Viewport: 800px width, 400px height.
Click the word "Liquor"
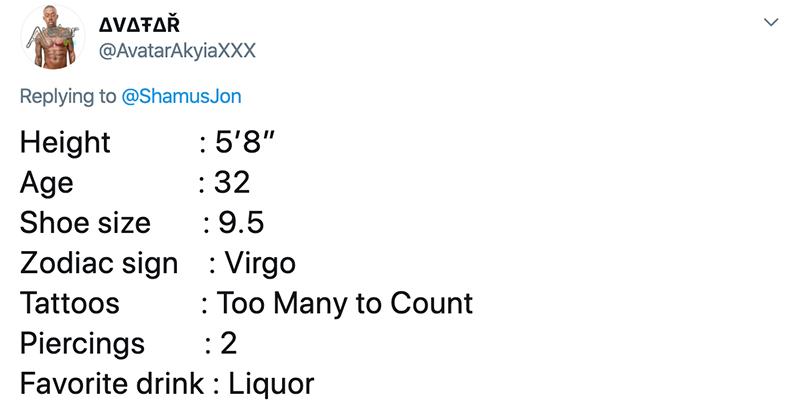coord(271,383)
